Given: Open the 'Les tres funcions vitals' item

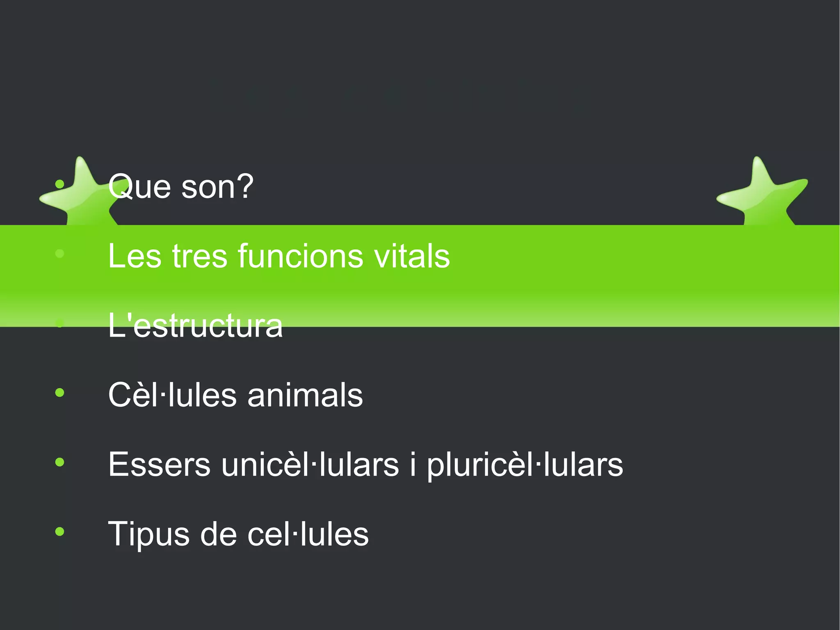Looking at the screenshot, I should [x=279, y=256].
